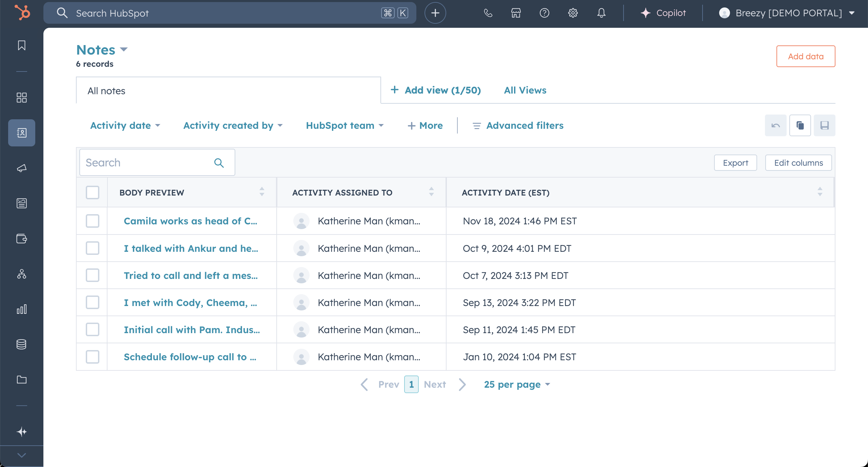Open the Commerce wallet sidebar icon
The image size is (868, 467).
tap(22, 239)
